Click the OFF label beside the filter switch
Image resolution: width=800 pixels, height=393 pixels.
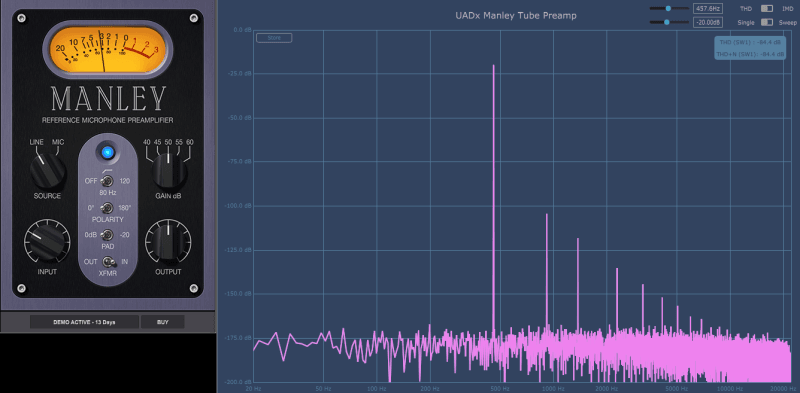[x=91, y=181]
